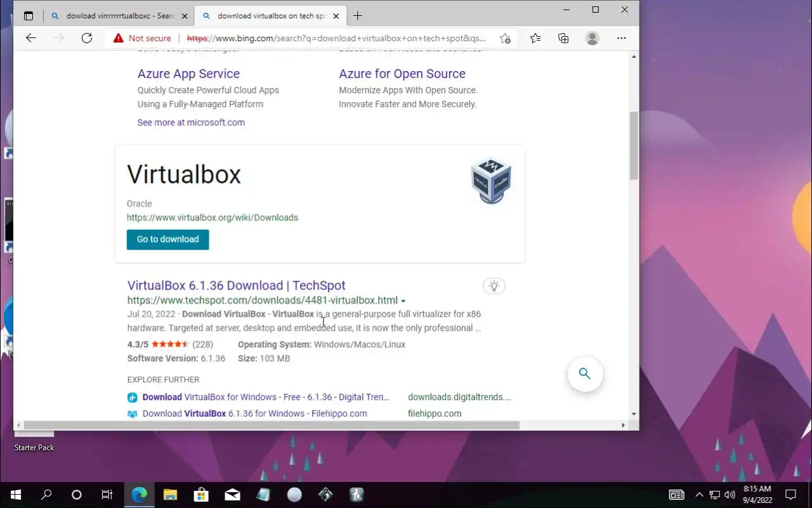The height and width of the screenshot is (508, 812).
Task: Click the Edge taskbar icon
Action: click(139, 495)
